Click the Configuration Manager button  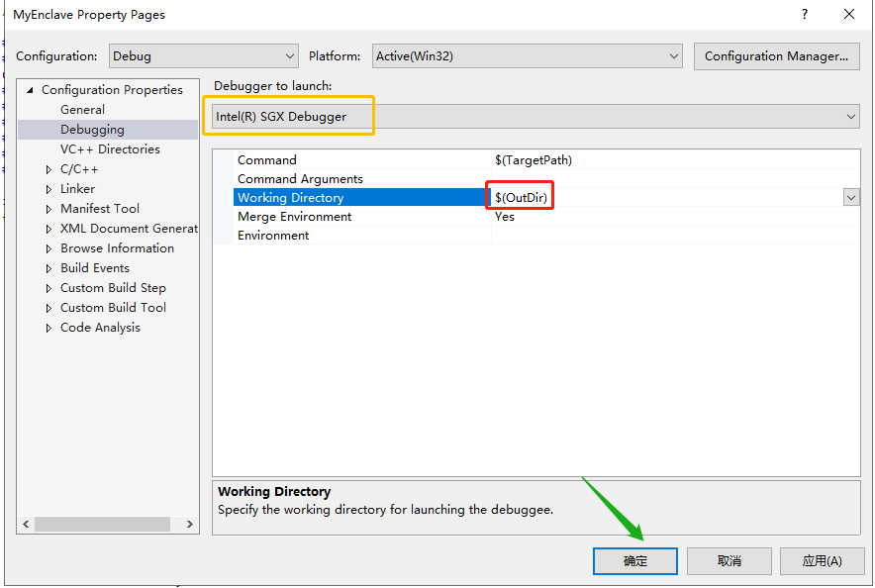click(x=776, y=55)
